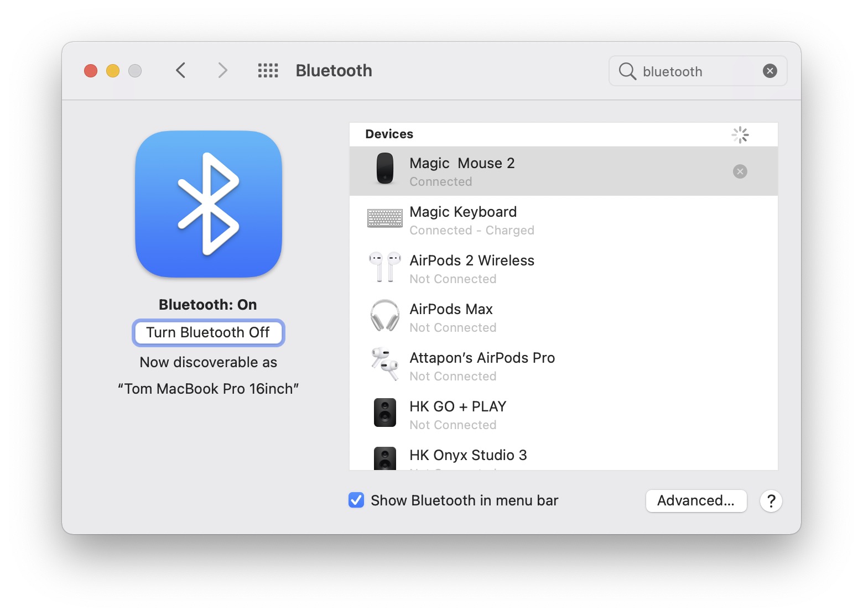Disconnect Magic Mouse 2 using its X button
Viewport: 863px width, 616px height.
point(740,171)
